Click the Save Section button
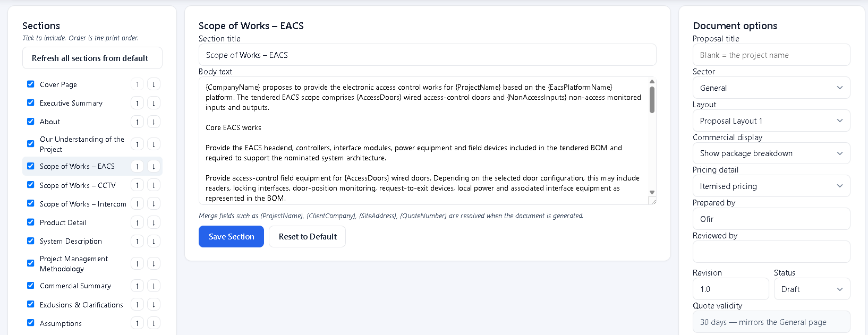 tap(231, 237)
